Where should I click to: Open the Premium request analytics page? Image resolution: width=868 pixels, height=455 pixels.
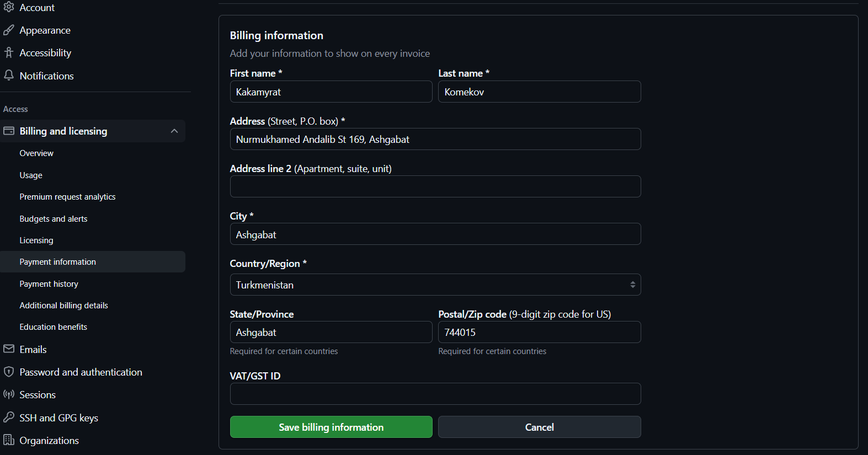click(67, 196)
